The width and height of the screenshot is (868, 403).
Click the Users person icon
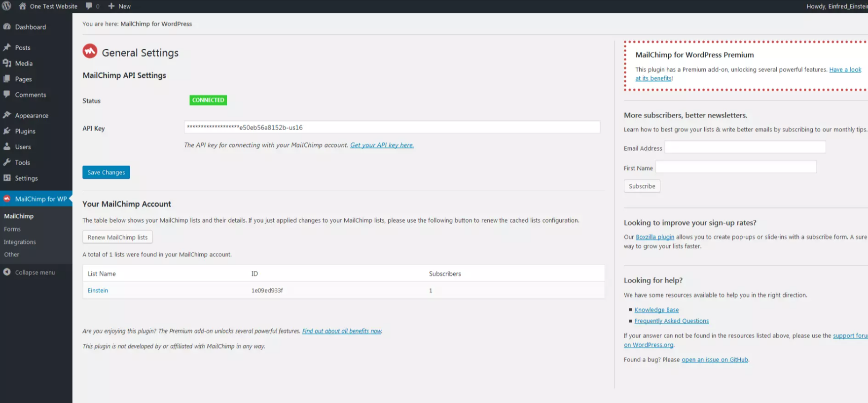tap(7, 147)
